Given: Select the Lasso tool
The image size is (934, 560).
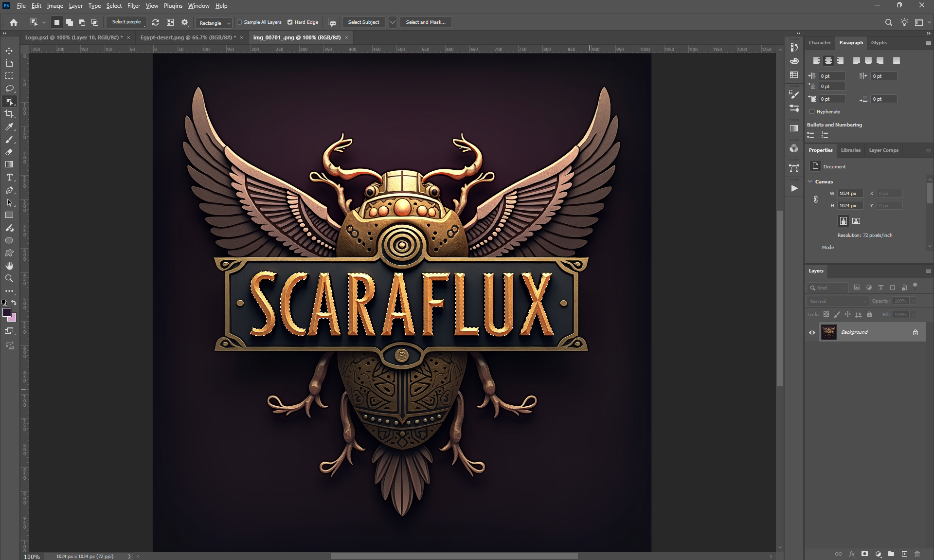Looking at the screenshot, I should click(9, 89).
